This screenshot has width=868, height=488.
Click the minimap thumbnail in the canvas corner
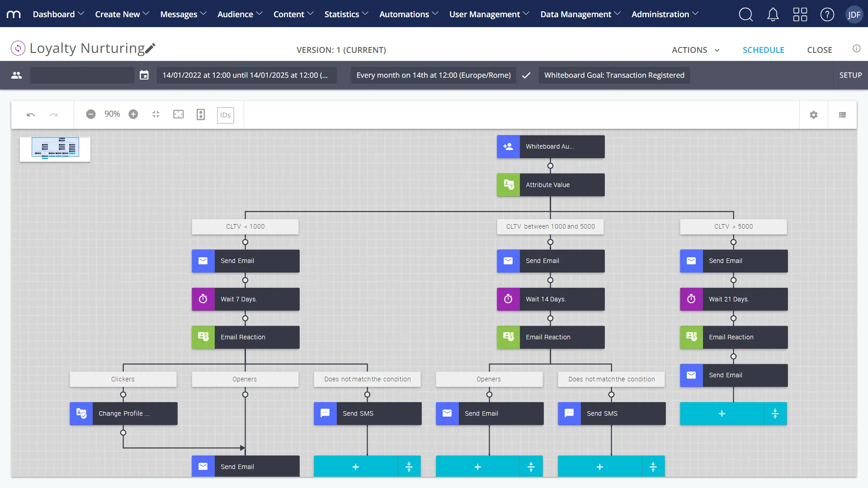click(x=55, y=149)
